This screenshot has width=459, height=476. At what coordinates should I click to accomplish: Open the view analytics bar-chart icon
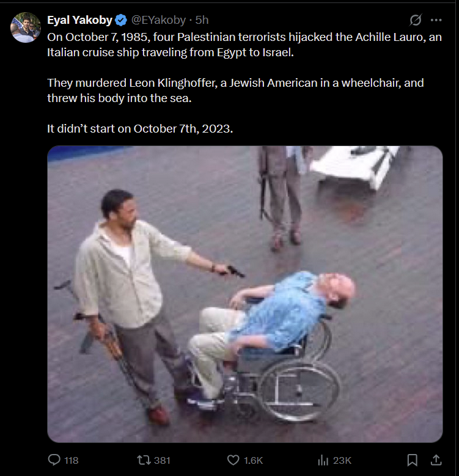point(323,460)
